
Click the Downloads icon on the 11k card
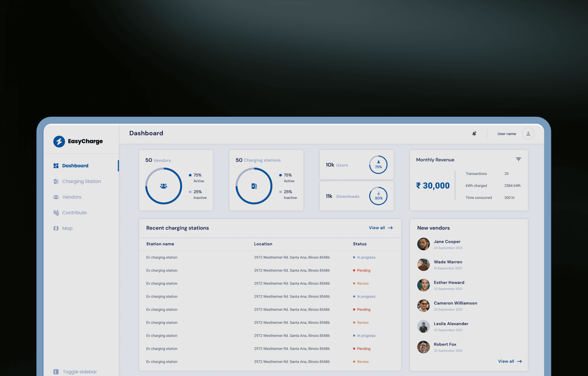tap(378, 193)
